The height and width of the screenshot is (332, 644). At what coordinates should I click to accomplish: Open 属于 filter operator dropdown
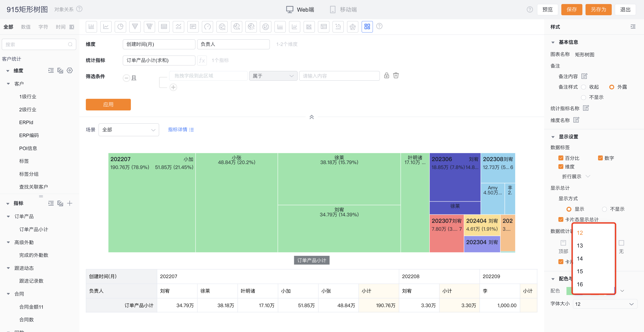point(273,76)
